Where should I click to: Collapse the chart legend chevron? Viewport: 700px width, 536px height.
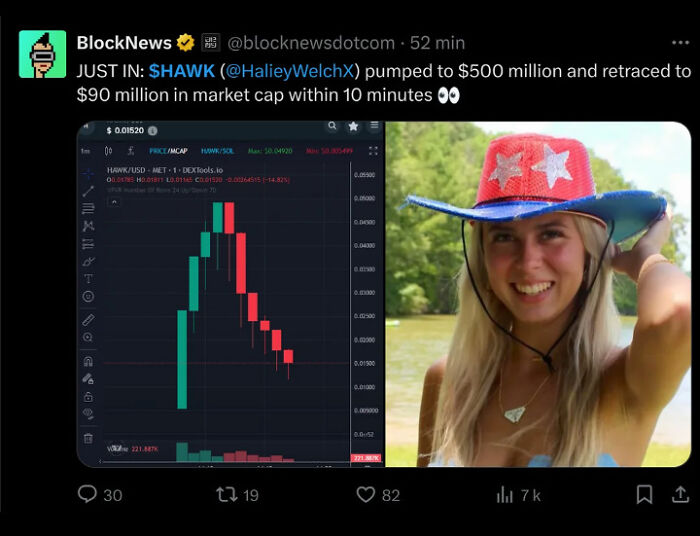pos(114,202)
